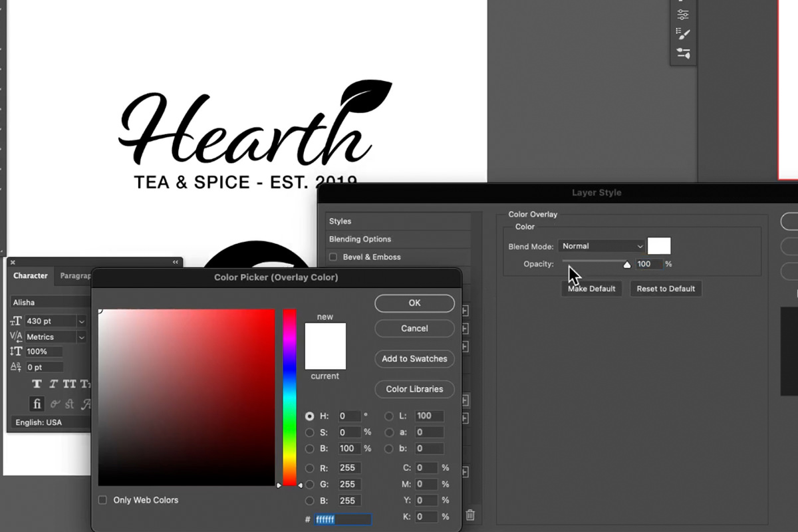Toggle Faux Bold in the Character panel
The width and height of the screenshot is (798, 532).
coord(37,384)
